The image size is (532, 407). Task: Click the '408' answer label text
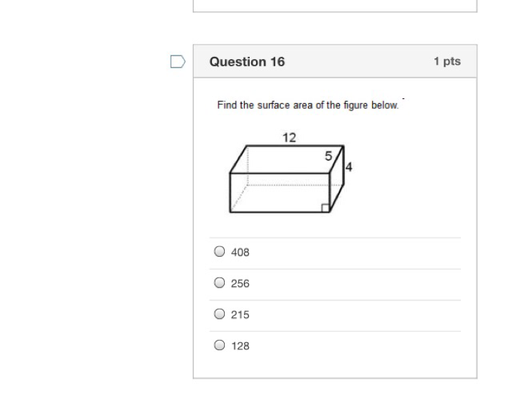[x=240, y=252]
